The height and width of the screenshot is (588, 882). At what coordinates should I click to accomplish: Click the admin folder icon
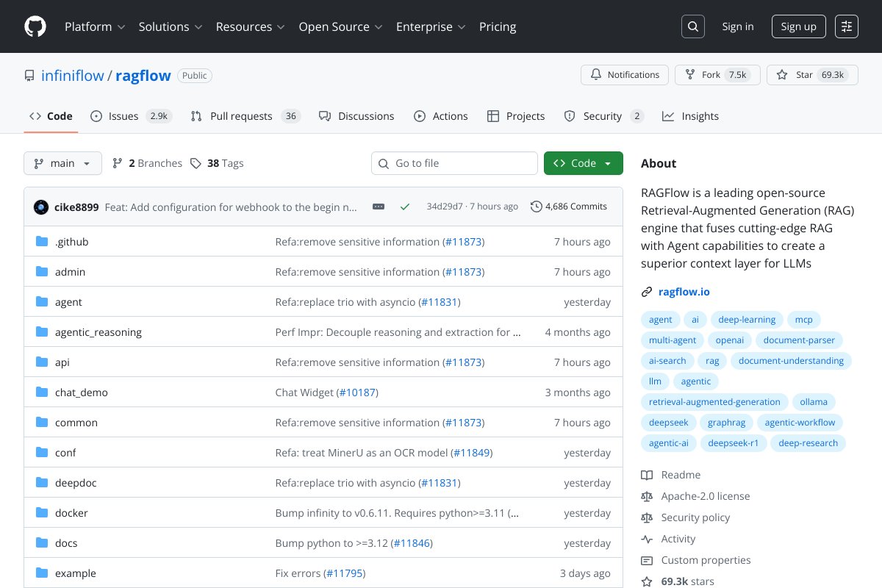(x=42, y=272)
